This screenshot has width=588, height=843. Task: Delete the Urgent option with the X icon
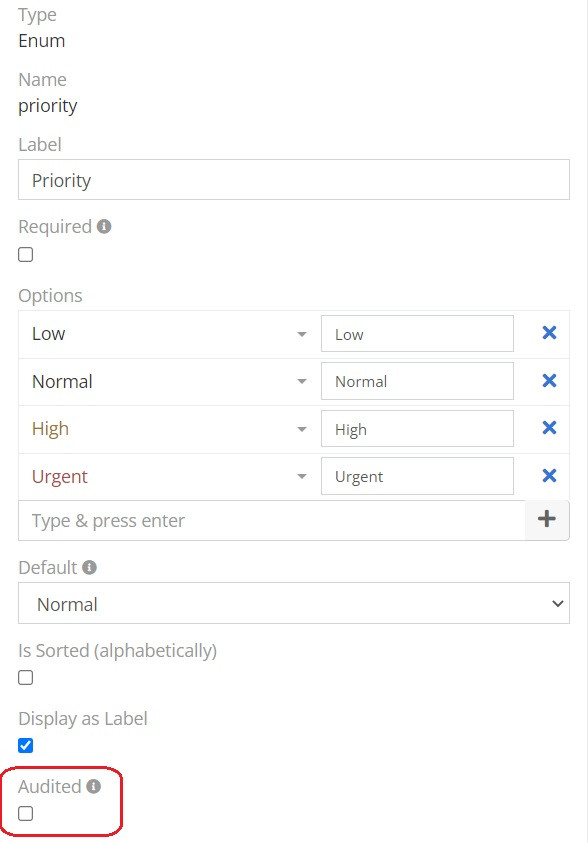tap(549, 475)
